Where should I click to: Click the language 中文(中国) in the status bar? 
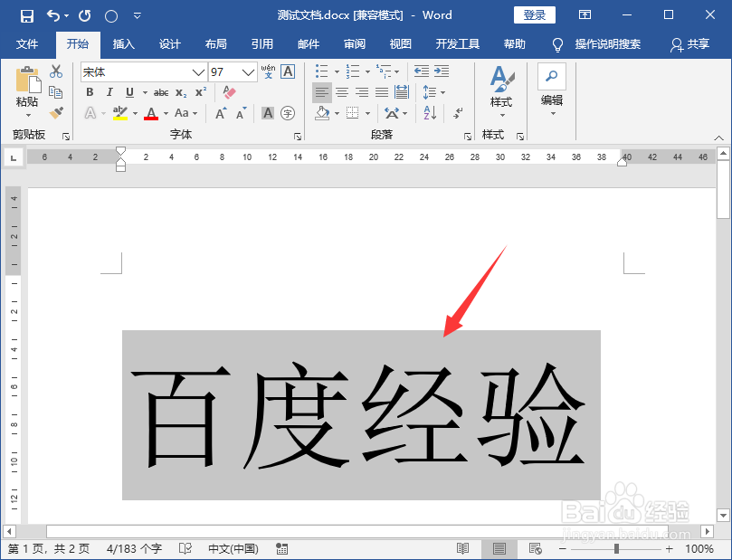[x=233, y=548]
